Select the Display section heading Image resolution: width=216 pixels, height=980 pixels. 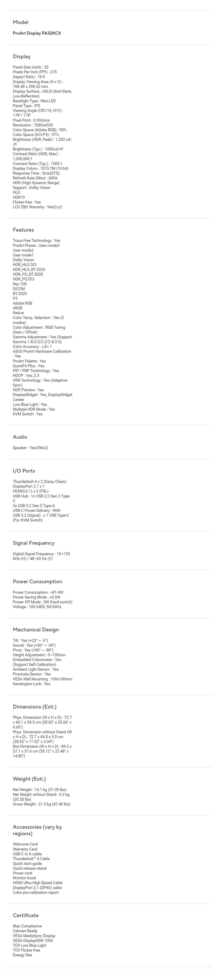(22, 56)
